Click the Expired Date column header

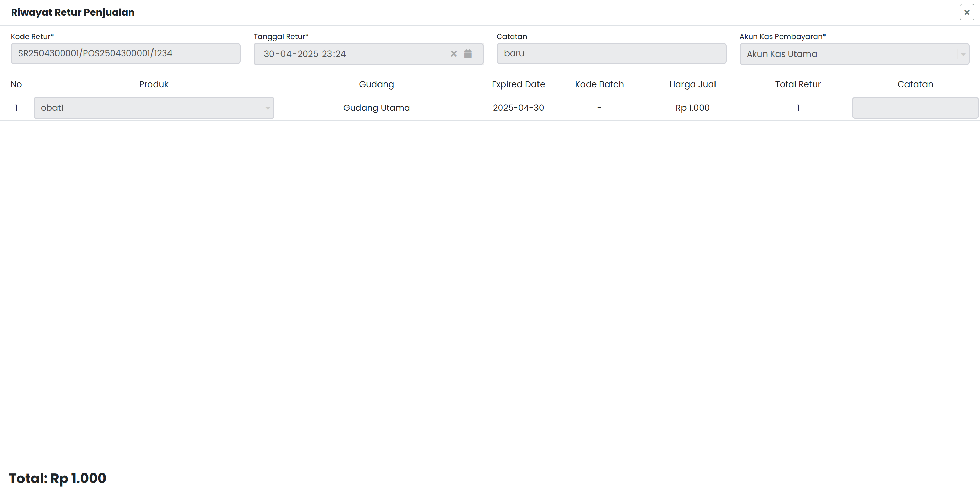[518, 84]
